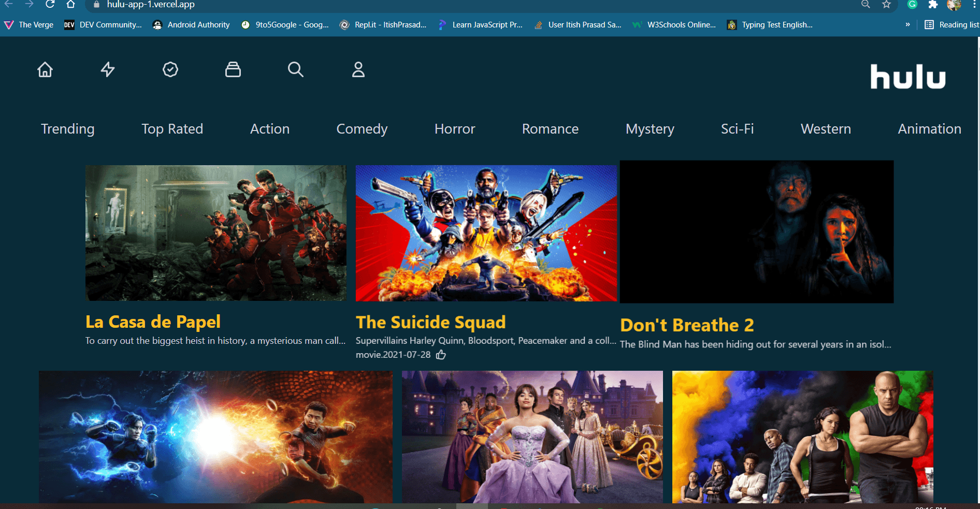Click the 'Supervillains Harley Quinn' description

click(x=486, y=341)
